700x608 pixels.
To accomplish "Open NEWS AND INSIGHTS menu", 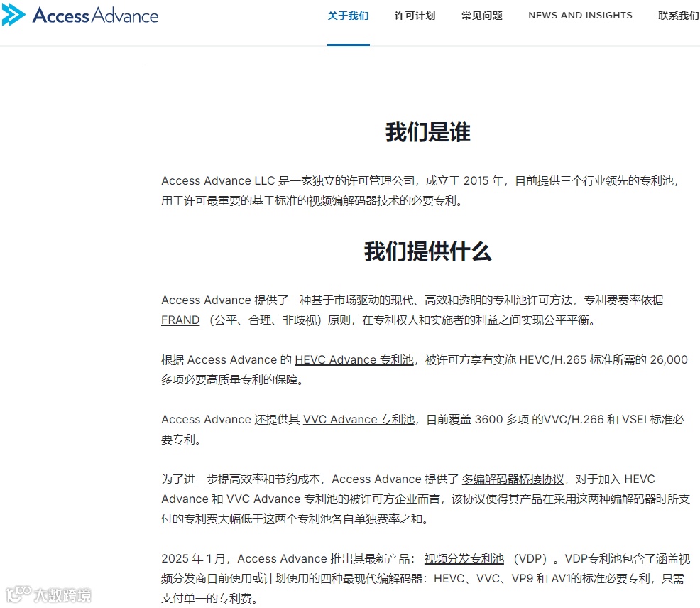I will tap(580, 16).
